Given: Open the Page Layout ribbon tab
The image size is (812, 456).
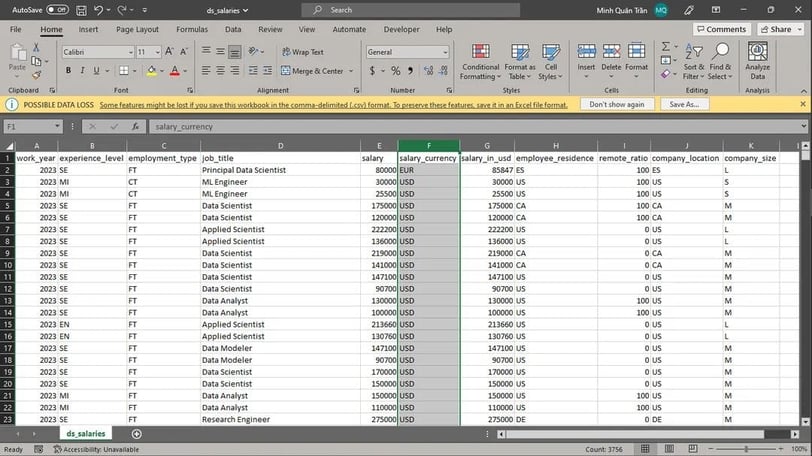Looking at the screenshot, I should pyautogui.click(x=137, y=30).
